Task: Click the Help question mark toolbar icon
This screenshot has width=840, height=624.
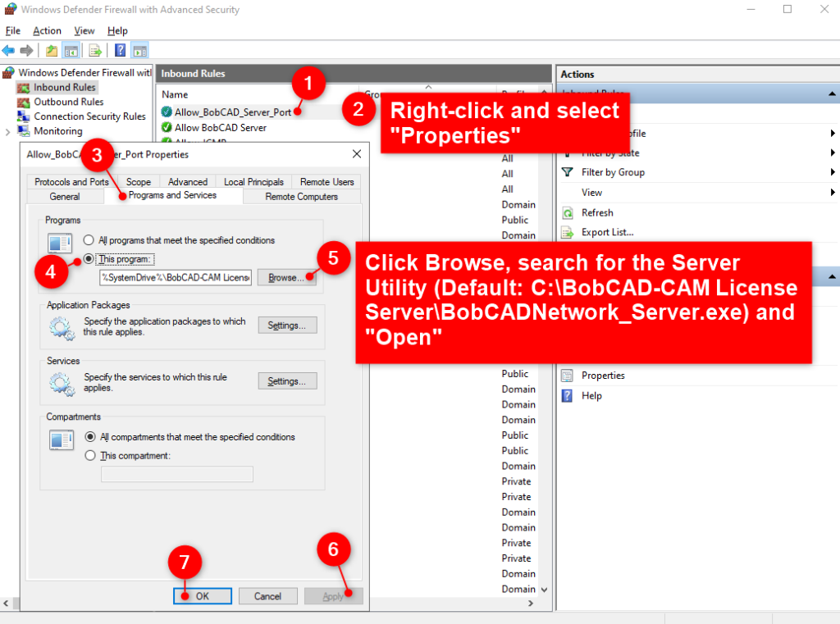Action: (121, 50)
